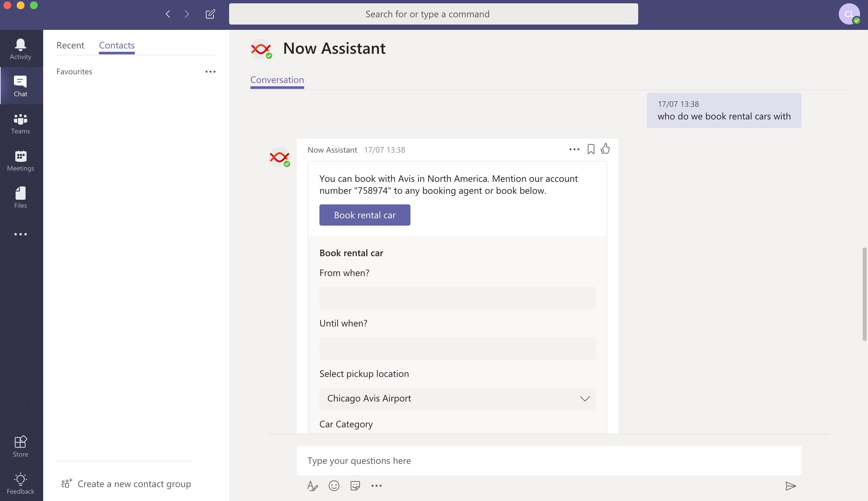Focus the Search or command box
The height and width of the screenshot is (501, 868).
tap(433, 14)
